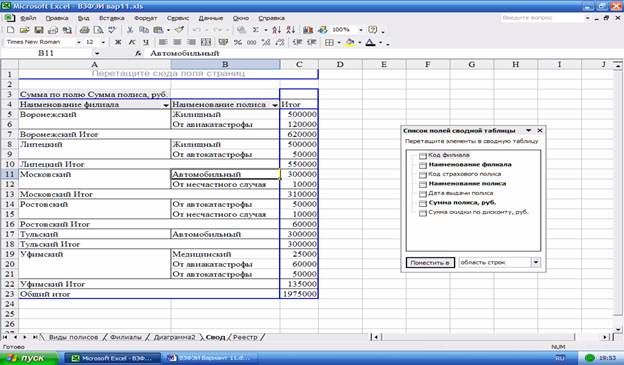
Task: Toggle the Drawing toolbar icon
Action: (x=322, y=30)
